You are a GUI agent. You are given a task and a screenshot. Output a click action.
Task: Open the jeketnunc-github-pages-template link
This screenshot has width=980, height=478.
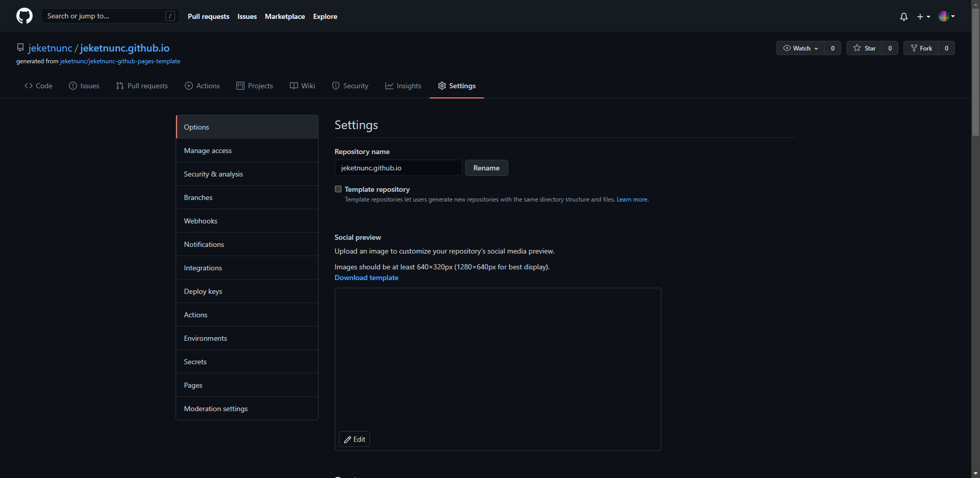120,61
